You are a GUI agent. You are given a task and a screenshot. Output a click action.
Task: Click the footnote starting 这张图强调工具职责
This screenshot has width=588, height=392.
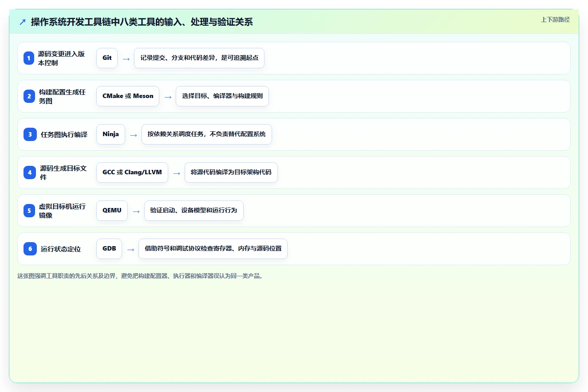140,276
